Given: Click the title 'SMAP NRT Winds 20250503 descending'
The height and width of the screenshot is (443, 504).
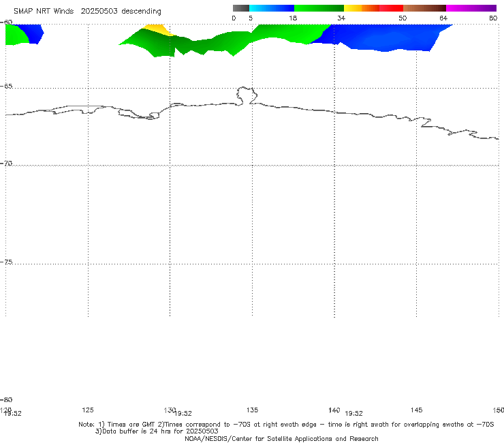Looking at the screenshot, I should click(x=87, y=11).
